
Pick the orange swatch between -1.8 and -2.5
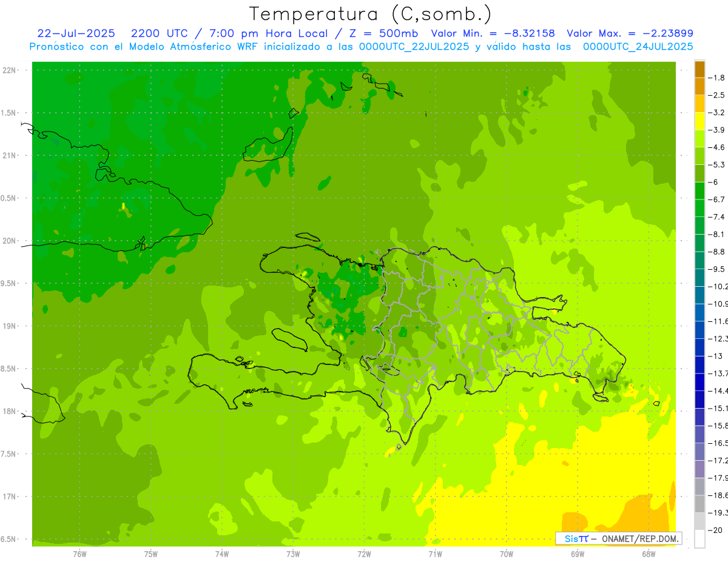(x=700, y=87)
